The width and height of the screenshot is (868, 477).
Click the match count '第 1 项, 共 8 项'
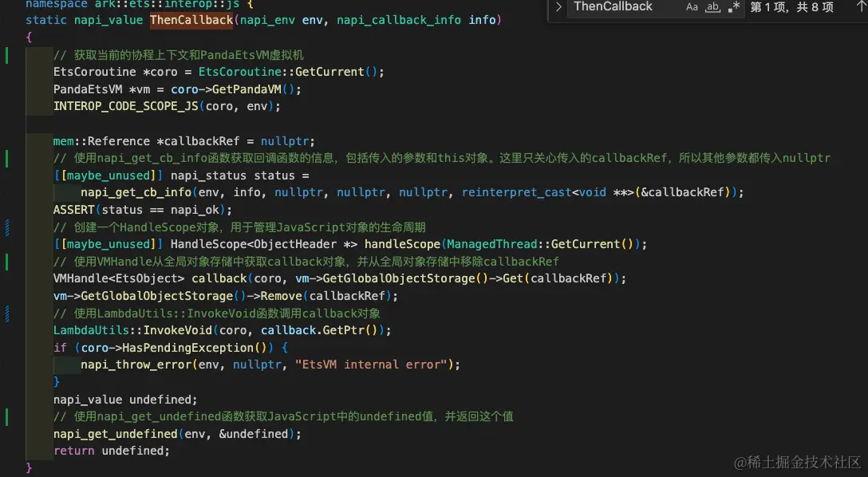pos(791,7)
